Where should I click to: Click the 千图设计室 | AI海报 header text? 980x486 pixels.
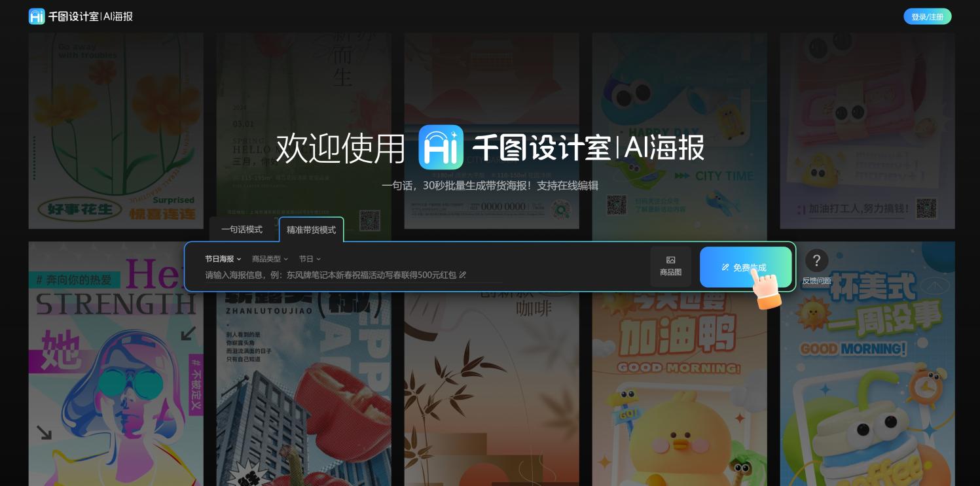pos(90,16)
